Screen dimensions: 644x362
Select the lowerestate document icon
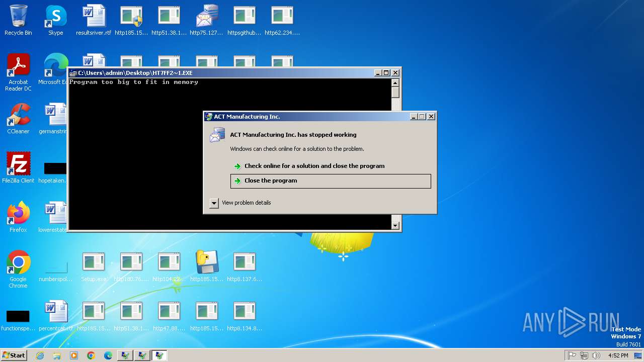pyautogui.click(x=53, y=217)
